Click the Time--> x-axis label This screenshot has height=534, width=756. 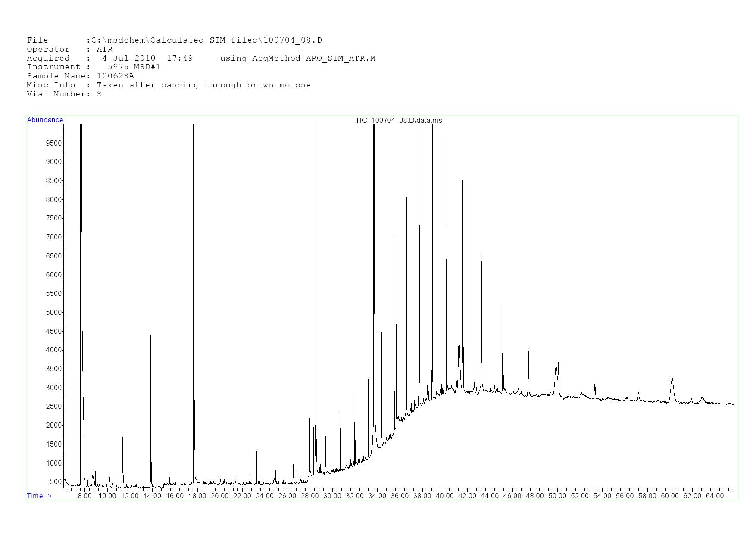click(x=39, y=496)
